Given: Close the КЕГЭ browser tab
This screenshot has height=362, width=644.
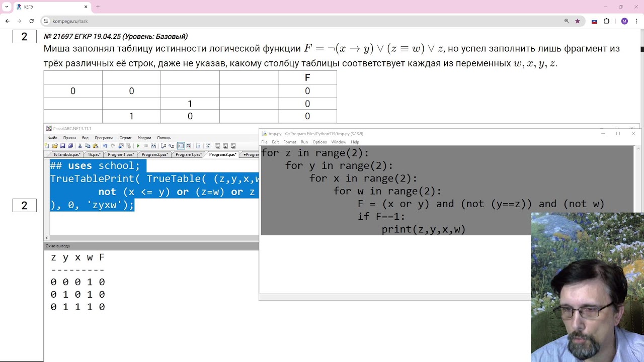Looking at the screenshot, I should tap(86, 7).
